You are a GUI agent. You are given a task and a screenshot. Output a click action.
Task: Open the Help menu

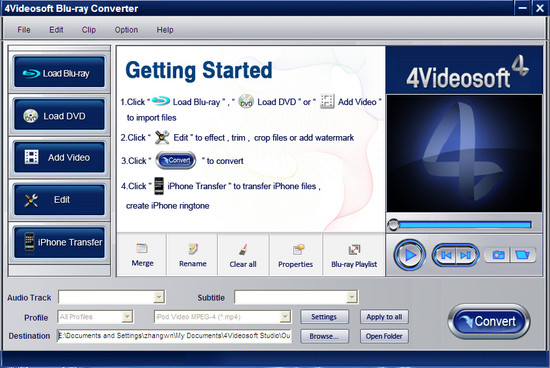coord(165,30)
